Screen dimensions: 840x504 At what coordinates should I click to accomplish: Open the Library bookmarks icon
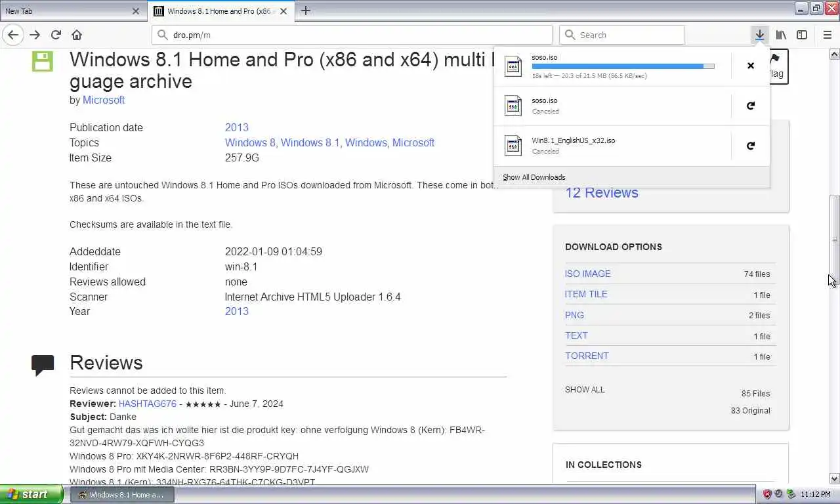click(x=781, y=35)
